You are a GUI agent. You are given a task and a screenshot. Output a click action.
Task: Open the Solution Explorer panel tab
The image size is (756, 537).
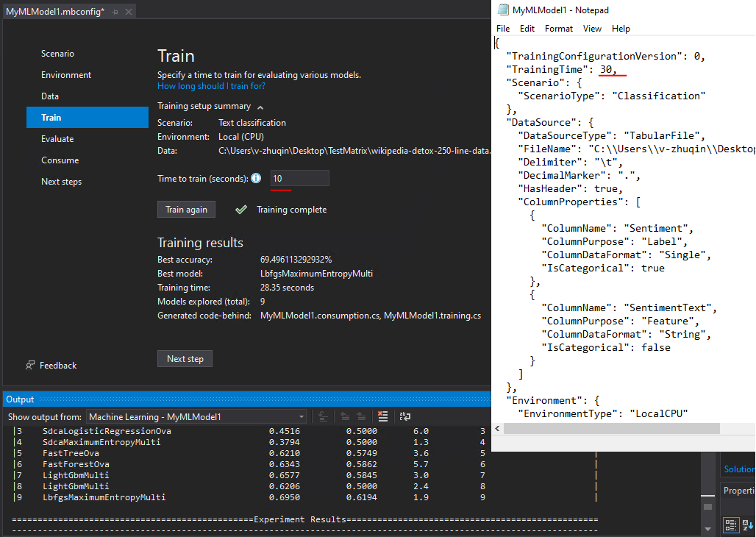pyautogui.click(x=739, y=469)
